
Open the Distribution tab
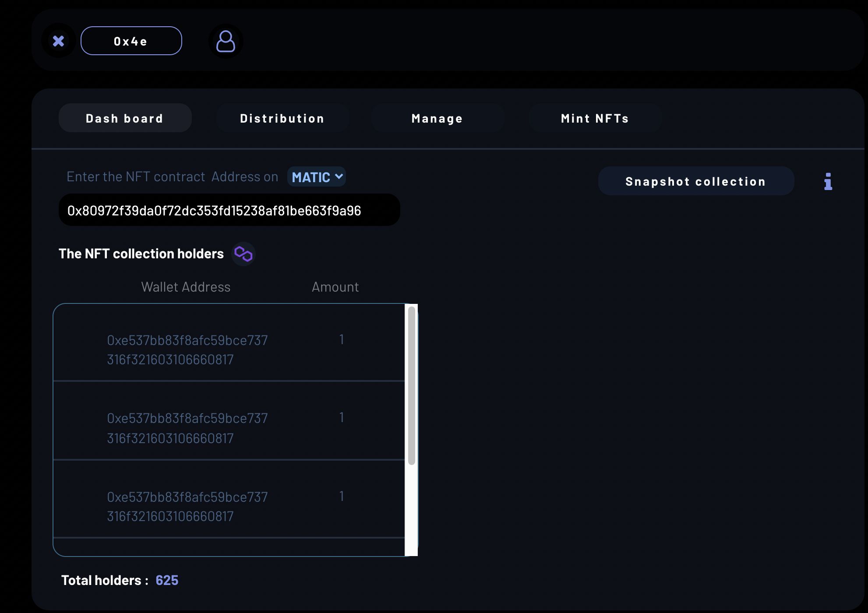(x=282, y=118)
